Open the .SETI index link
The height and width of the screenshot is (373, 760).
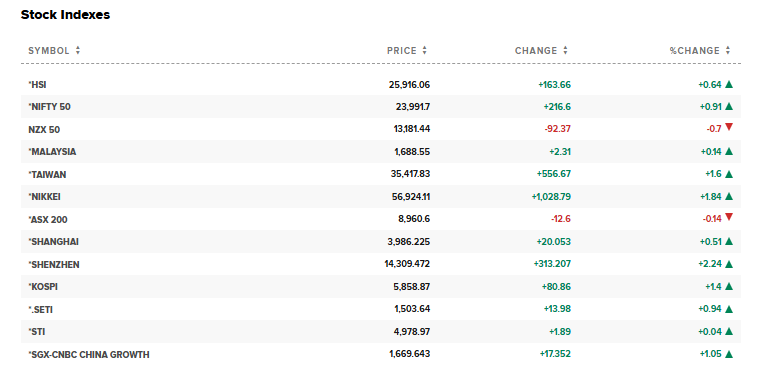(40, 310)
